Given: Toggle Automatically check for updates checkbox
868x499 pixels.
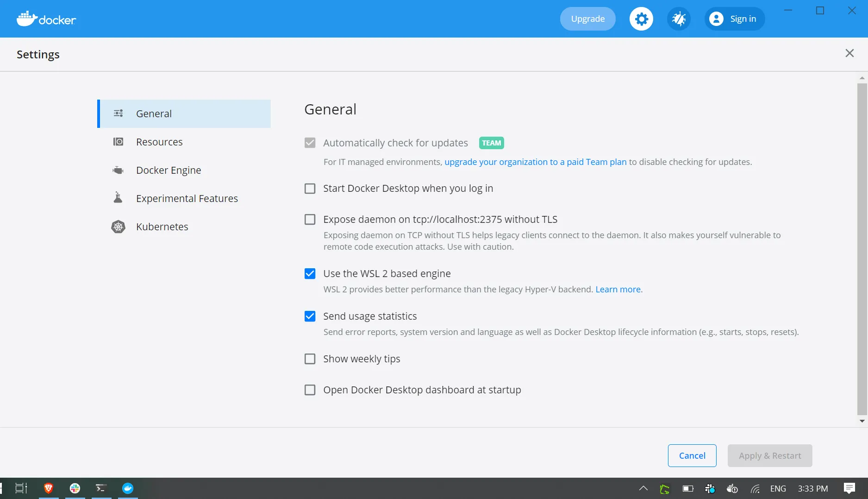Looking at the screenshot, I should point(310,143).
